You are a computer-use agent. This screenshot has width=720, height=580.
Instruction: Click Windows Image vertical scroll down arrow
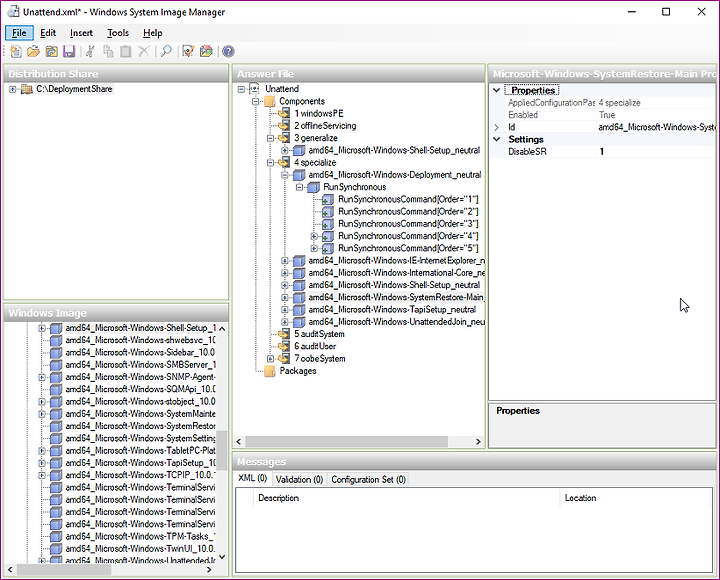click(222, 557)
